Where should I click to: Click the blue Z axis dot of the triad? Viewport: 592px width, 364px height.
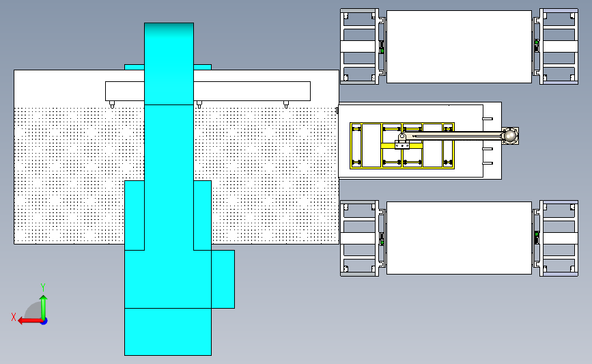[x=44, y=322]
